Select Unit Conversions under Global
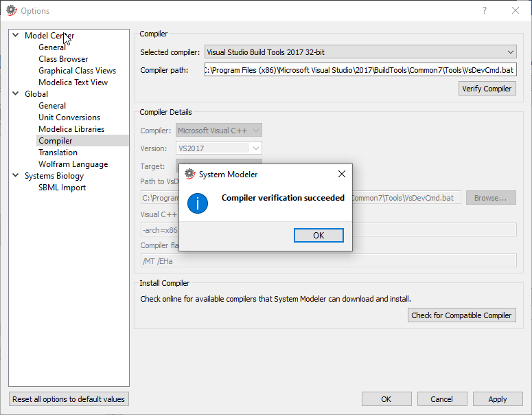Screen dimensions: 532x415 [x=69, y=117]
